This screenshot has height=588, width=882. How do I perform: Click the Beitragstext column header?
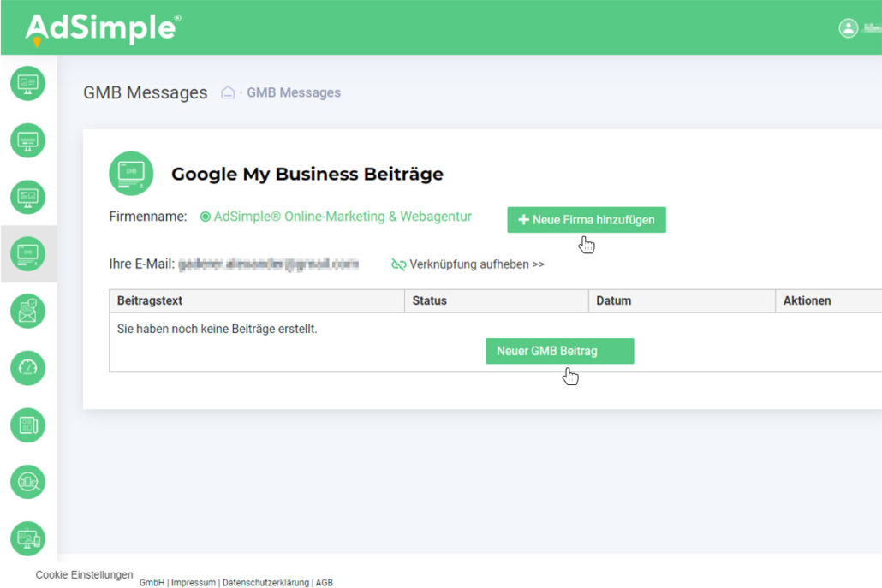click(x=150, y=300)
